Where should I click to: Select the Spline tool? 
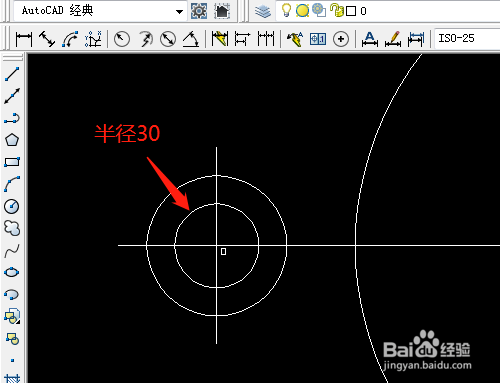(x=12, y=251)
